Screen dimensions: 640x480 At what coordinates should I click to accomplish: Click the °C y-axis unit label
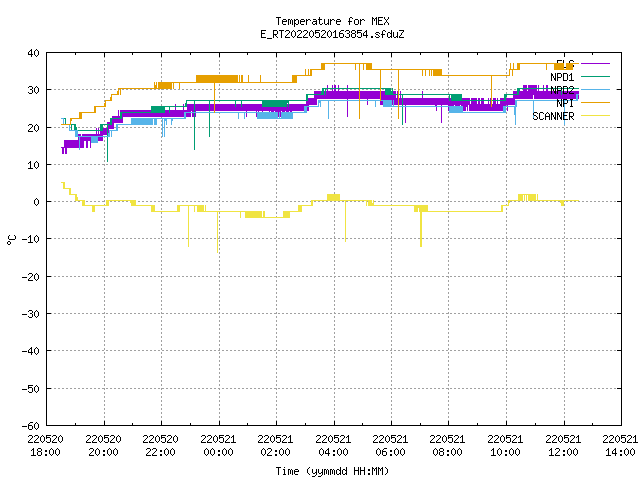coord(11,240)
